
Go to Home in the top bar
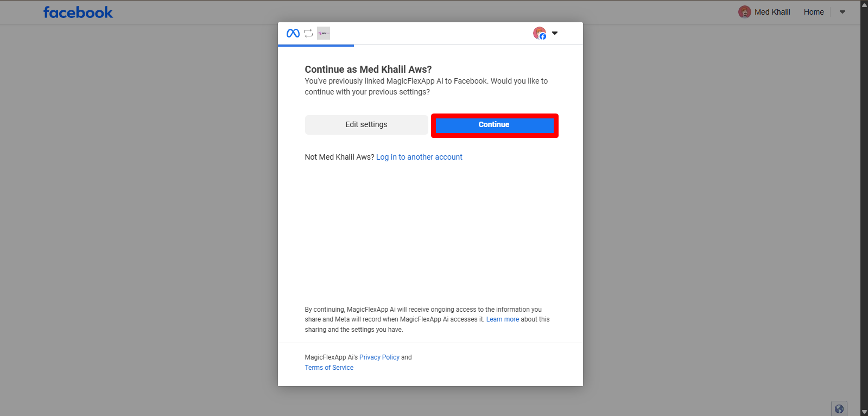[x=814, y=12]
